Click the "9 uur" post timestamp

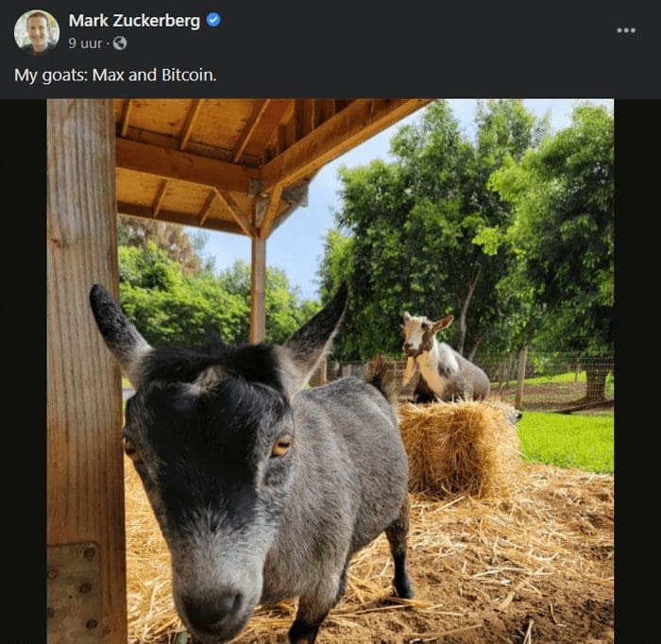click(x=85, y=43)
